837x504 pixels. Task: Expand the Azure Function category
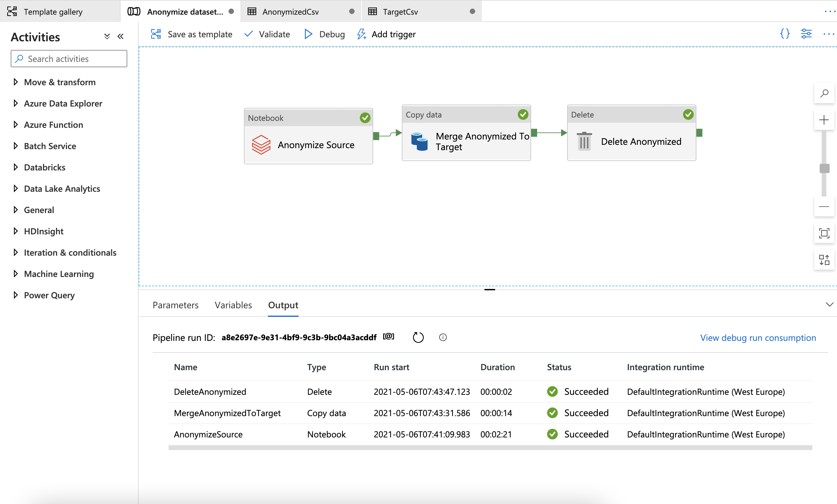coord(16,125)
